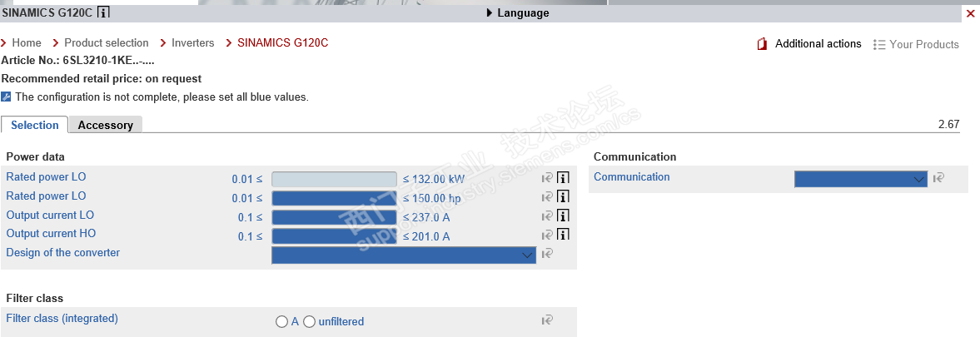Click the ≤ 237.0 A limit value
Image resolution: width=980 pixels, height=337 pixels.
(426, 218)
